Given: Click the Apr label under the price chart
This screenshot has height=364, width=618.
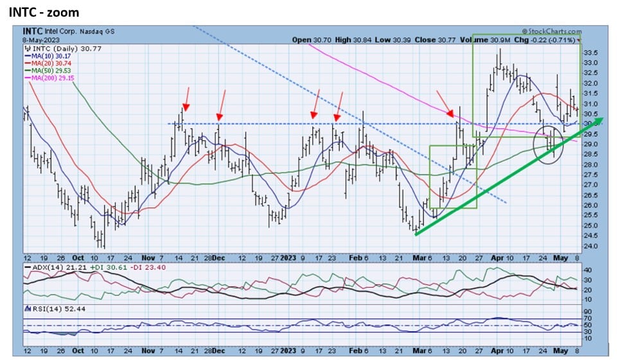Looking at the screenshot, I should 497,257.
